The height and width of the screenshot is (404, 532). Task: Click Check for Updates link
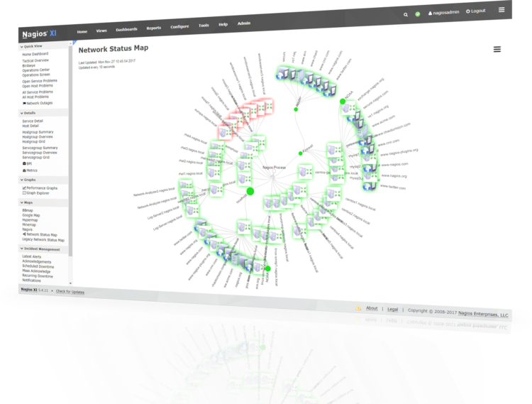point(70,292)
